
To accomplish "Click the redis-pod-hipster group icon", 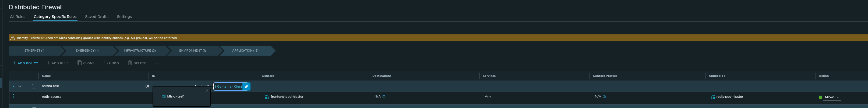I will click(712, 96).
